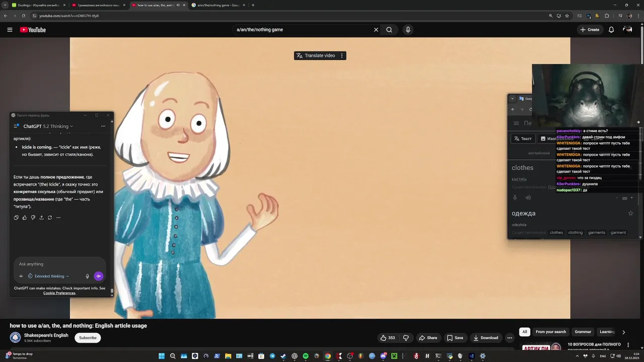Reload the page in Chrome
644x362 pixels.
(23, 16)
